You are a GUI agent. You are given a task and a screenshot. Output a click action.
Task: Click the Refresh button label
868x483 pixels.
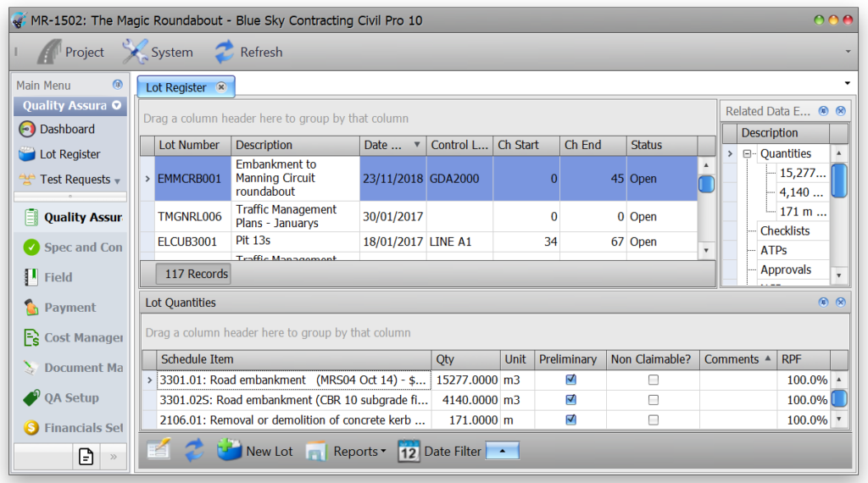(x=261, y=52)
